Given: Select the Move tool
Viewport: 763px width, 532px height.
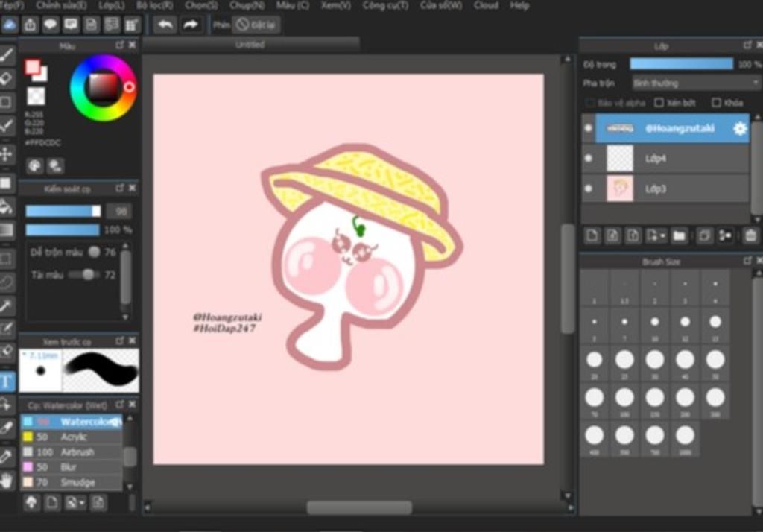Looking at the screenshot, I should 7,154.
